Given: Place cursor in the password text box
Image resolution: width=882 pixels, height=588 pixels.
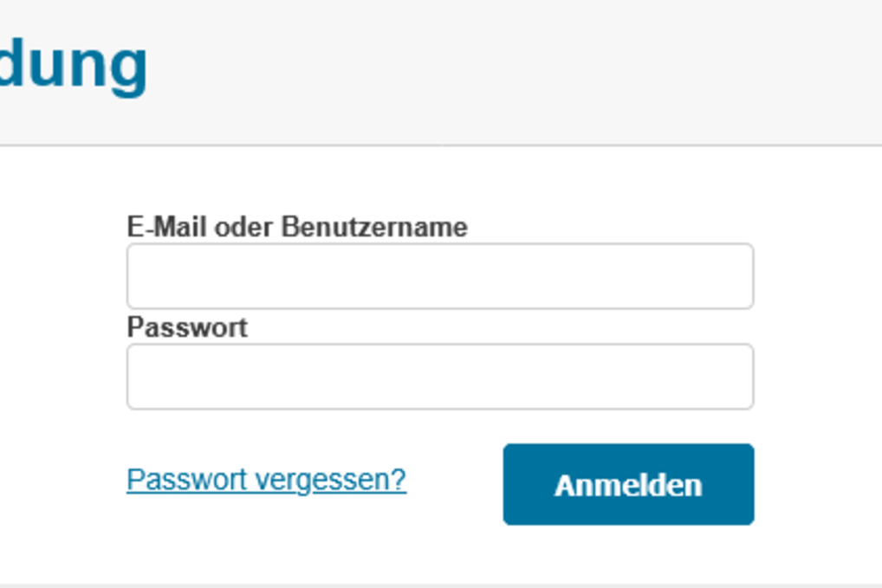Looking at the screenshot, I should pos(440,376).
